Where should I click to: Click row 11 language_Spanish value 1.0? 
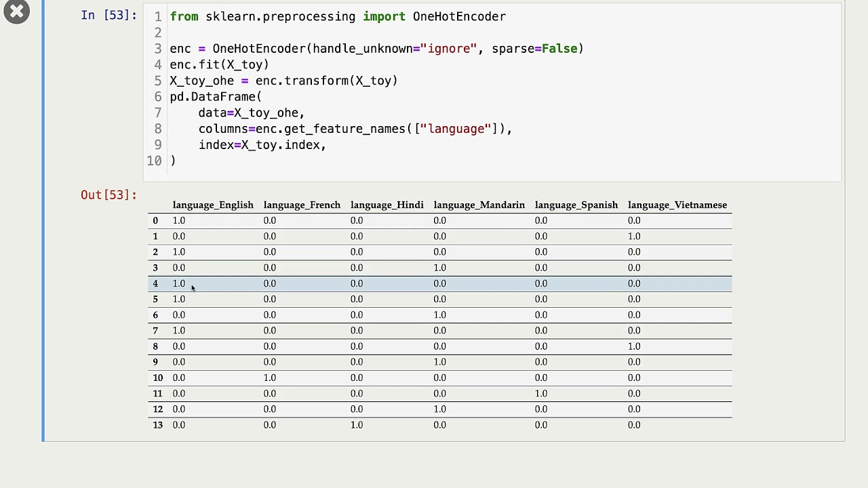[x=541, y=393]
